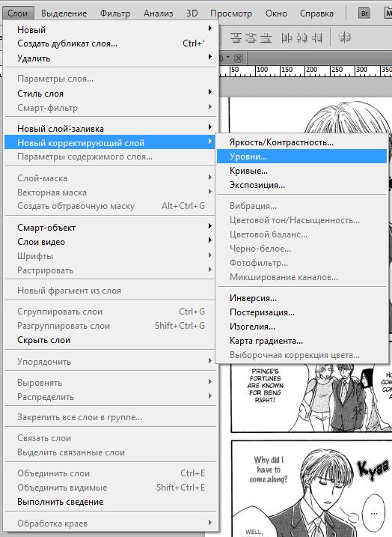Open the Слои menu in menu bar

pyautogui.click(x=17, y=13)
